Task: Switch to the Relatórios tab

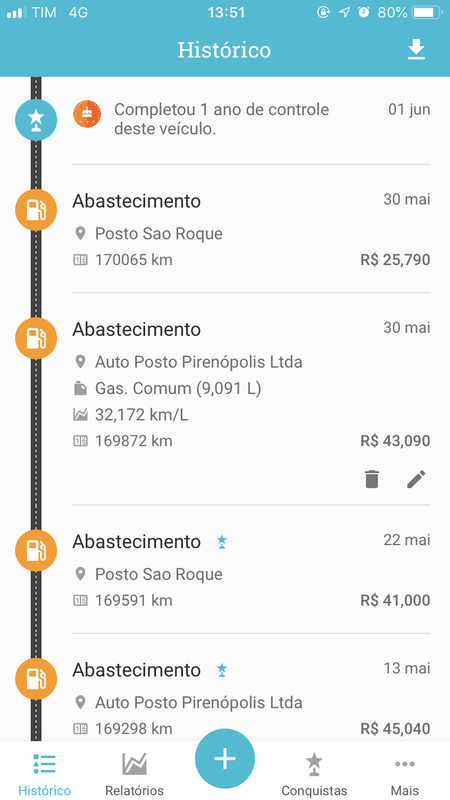Action: click(x=134, y=773)
